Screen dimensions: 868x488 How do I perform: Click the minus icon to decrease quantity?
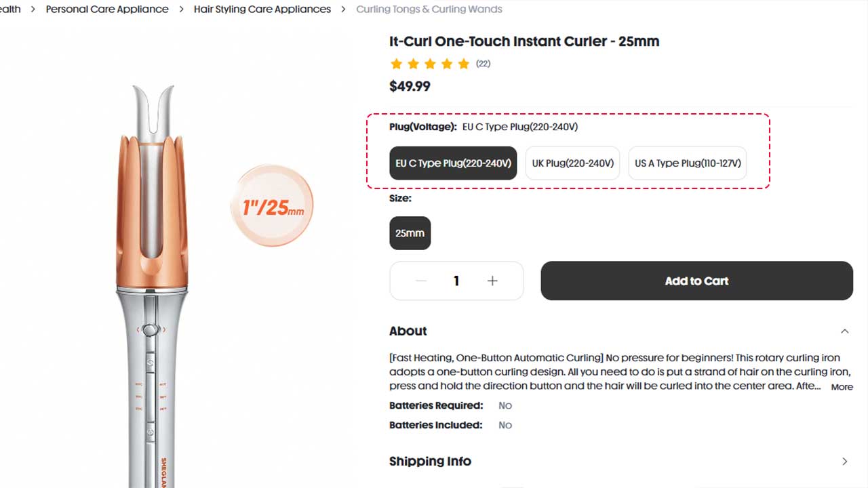(x=420, y=281)
